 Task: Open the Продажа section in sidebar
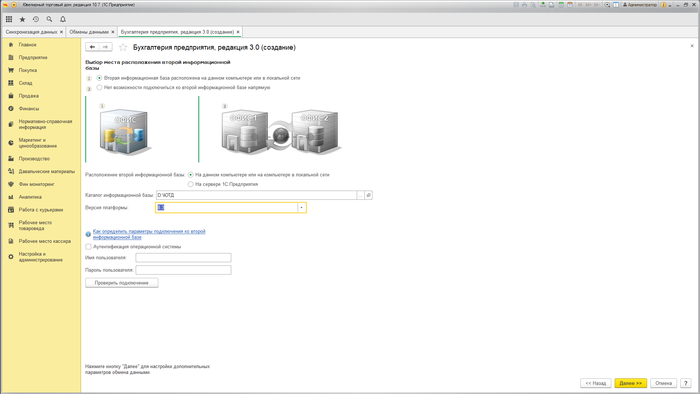point(29,95)
